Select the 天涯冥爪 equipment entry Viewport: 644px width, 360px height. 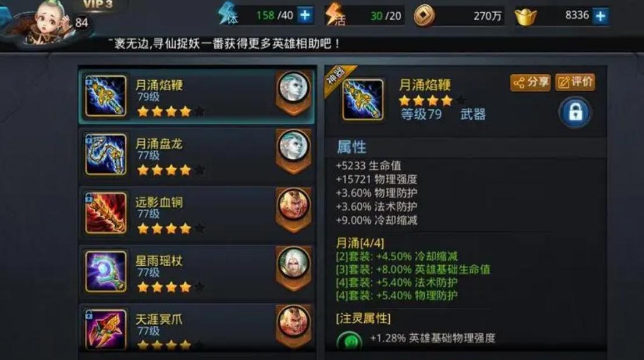[x=197, y=329]
